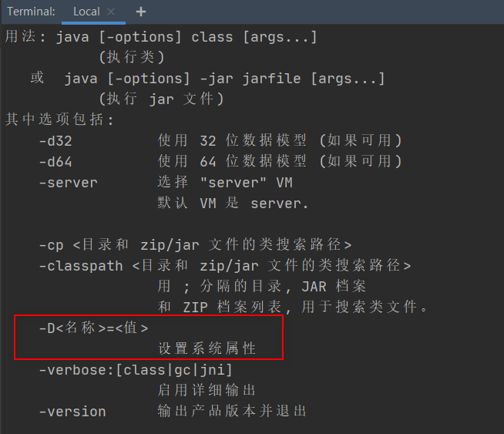Click the '(执行 jar 文件)' line
Viewport: 504px width, 434px height.
point(161,99)
